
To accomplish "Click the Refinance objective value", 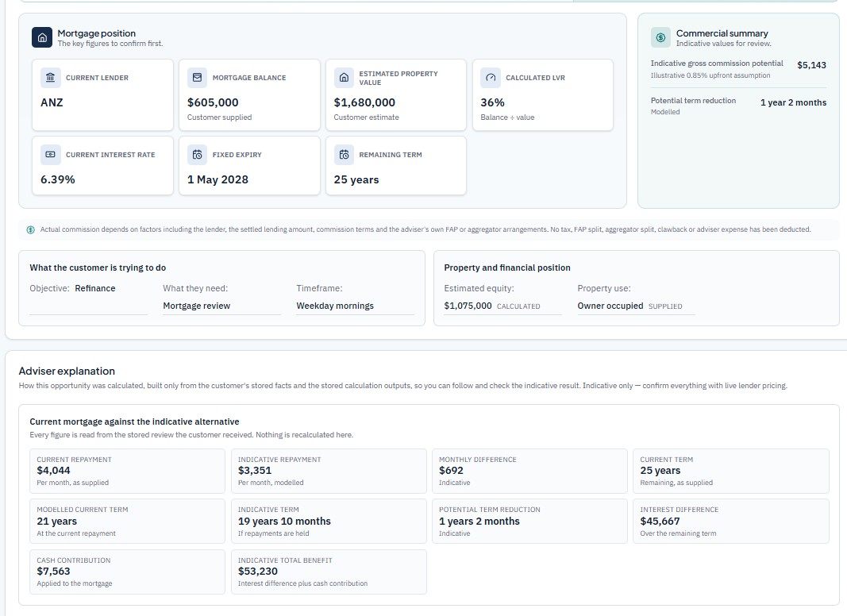I will coord(95,288).
